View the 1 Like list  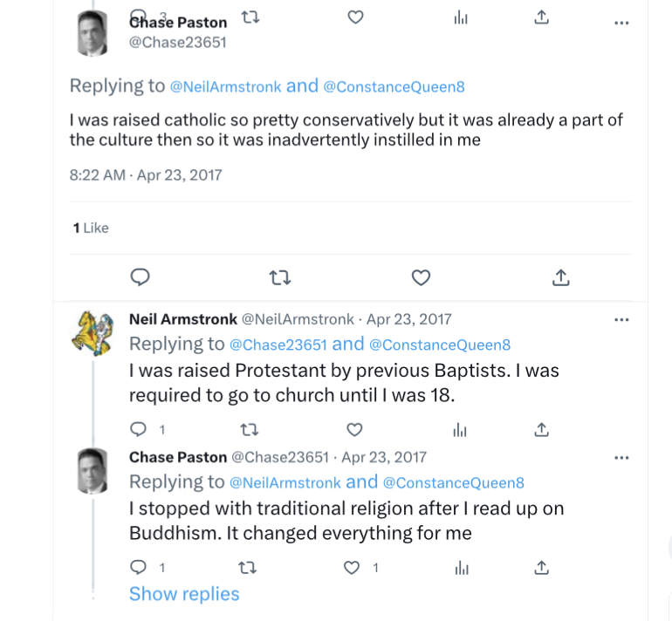pyautogui.click(x=91, y=228)
